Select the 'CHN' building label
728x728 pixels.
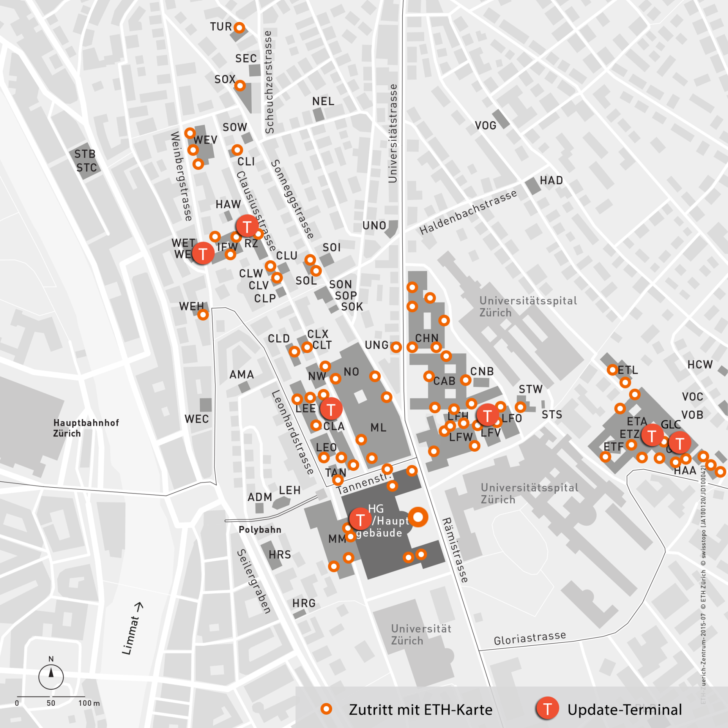coord(427,338)
